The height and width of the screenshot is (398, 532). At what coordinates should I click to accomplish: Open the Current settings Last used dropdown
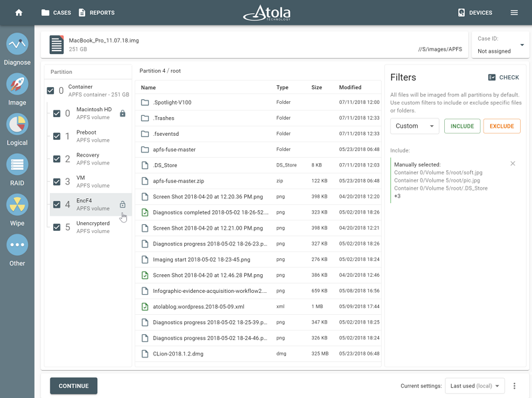point(475,386)
